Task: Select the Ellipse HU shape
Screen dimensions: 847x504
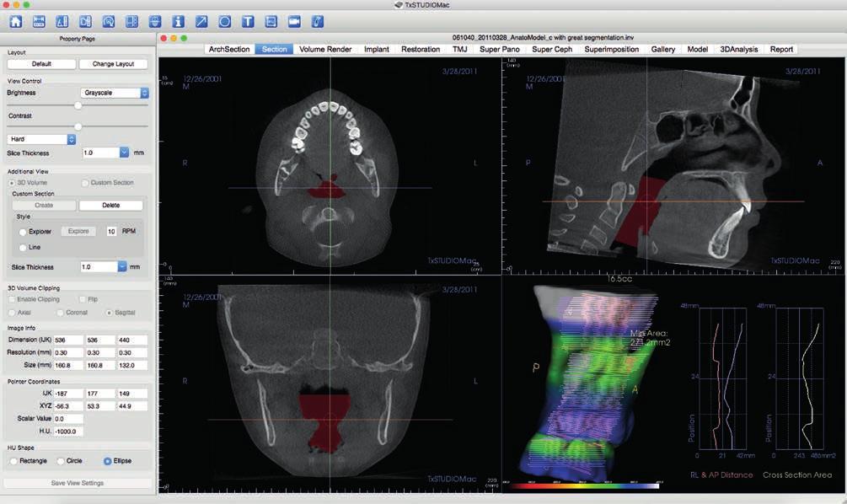Action: (108, 461)
